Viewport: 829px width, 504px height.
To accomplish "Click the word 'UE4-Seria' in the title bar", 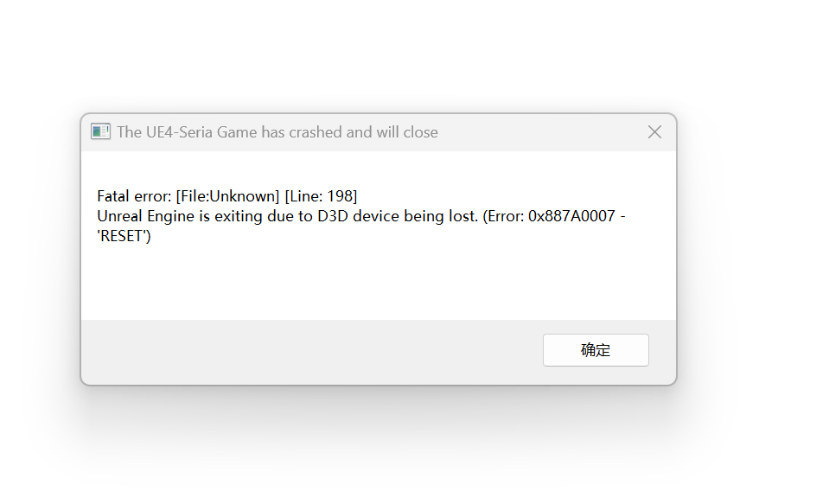I will point(179,131).
